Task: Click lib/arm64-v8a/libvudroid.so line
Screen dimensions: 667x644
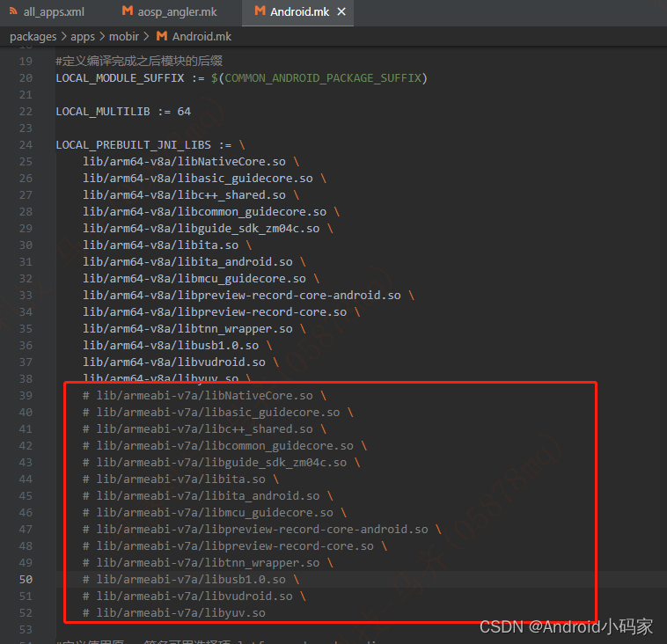Action: pos(180,362)
